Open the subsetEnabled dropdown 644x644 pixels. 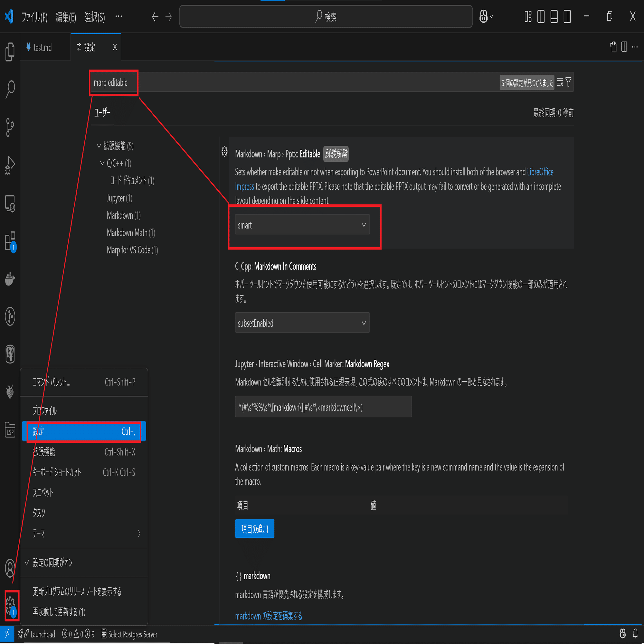pyautogui.click(x=302, y=323)
